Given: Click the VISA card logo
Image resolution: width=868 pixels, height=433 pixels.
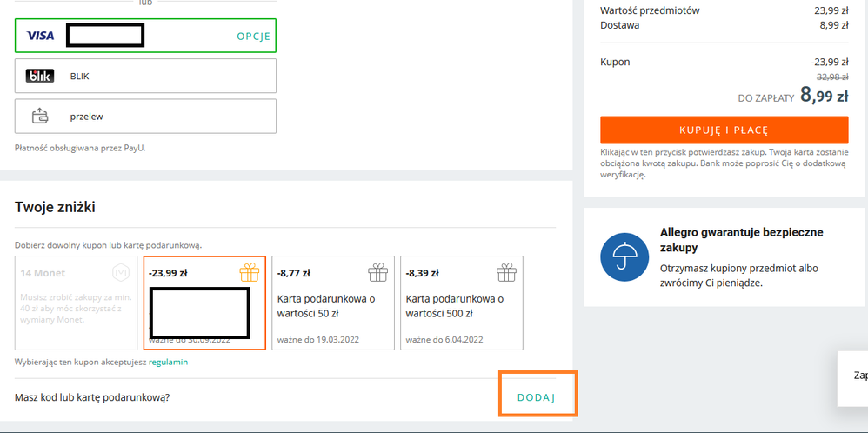Looking at the screenshot, I should [40, 36].
